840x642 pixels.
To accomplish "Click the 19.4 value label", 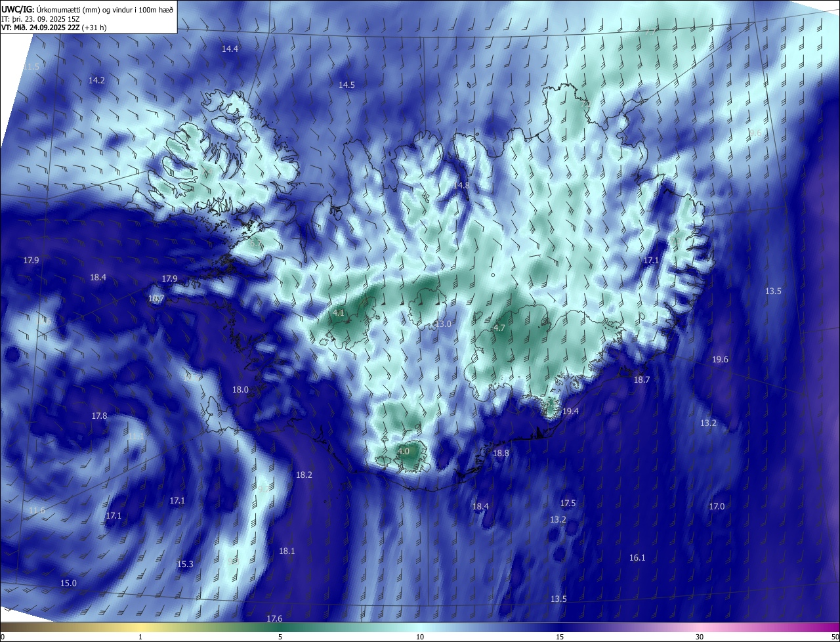I will click(x=570, y=412).
